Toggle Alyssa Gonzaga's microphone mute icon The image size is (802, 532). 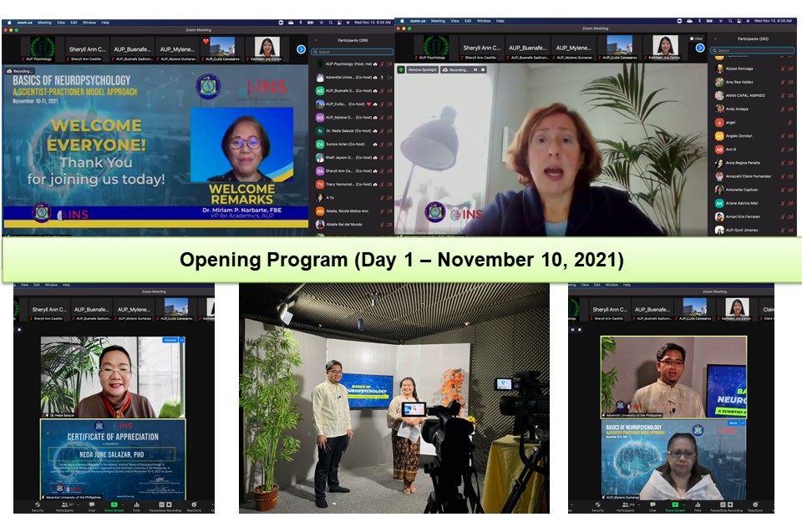point(782,68)
